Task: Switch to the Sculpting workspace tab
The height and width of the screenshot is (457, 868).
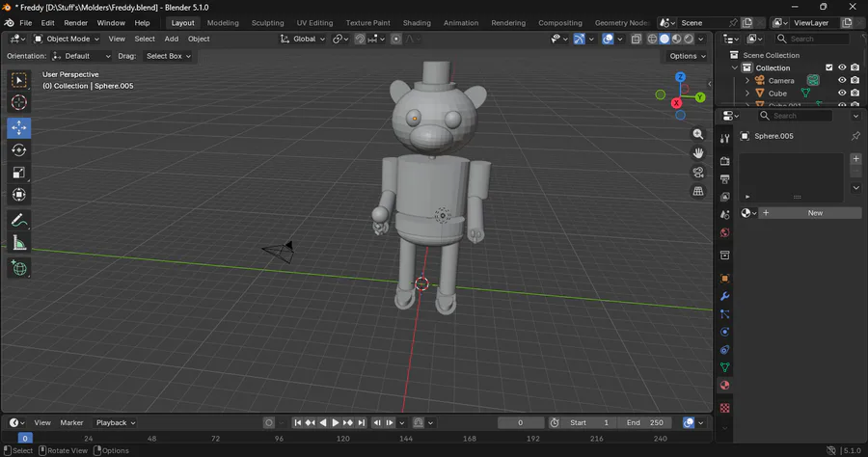Action: (x=267, y=23)
